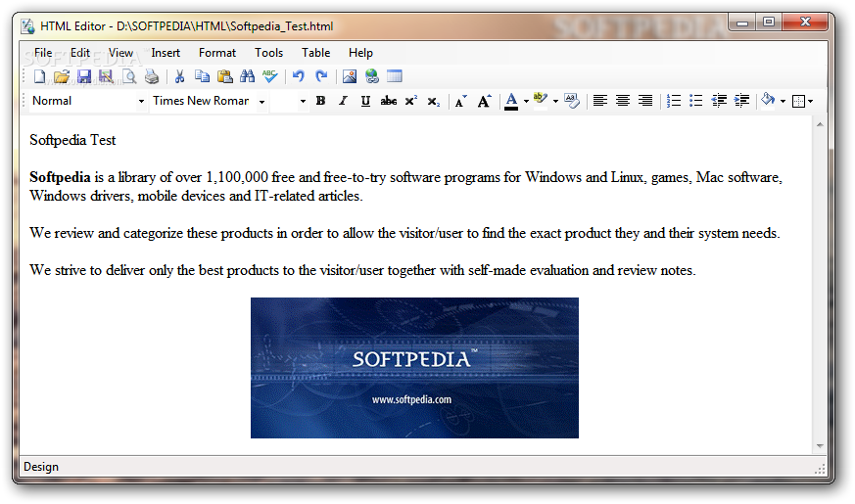Open an existing file via folder icon
The width and height of the screenshot is (855, 504).
coord(62,76)
